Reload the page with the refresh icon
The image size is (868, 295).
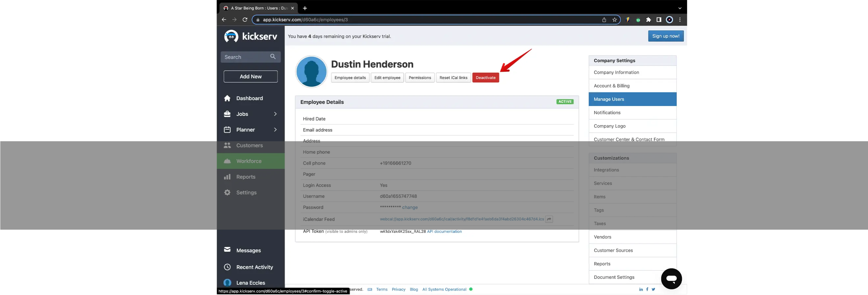pos(245,19)
